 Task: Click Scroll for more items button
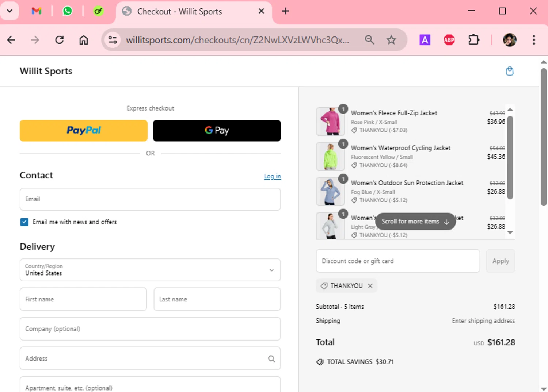415,222
